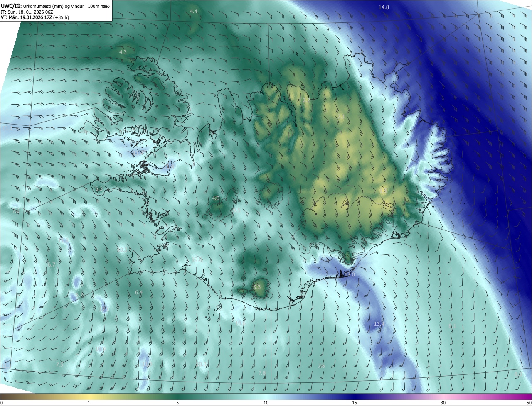Click the 0 tick on color scale
The height and width of the screenshot is (406, 532).
point(1,403)
